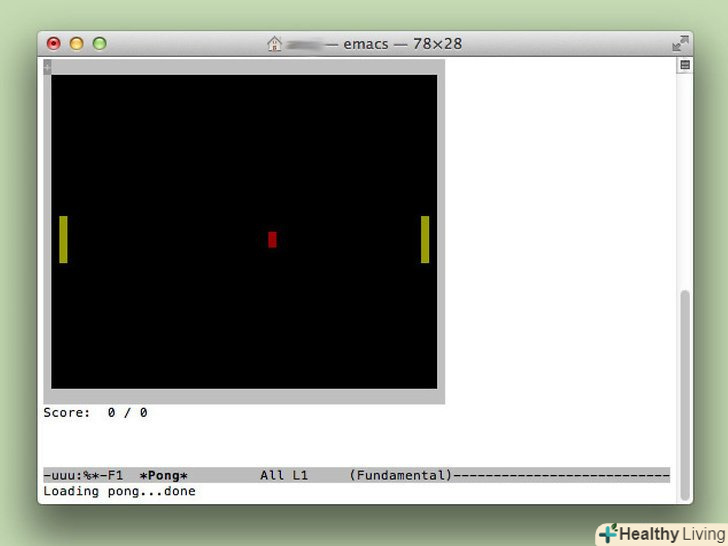Minimize window with the yellow button

click(x=77, y=44)
